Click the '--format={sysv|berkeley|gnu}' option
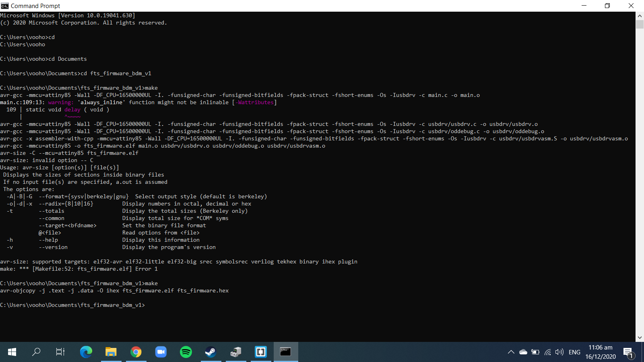Image resolution: width=644 pixels, height=362 pixels. tap(84, 196)
